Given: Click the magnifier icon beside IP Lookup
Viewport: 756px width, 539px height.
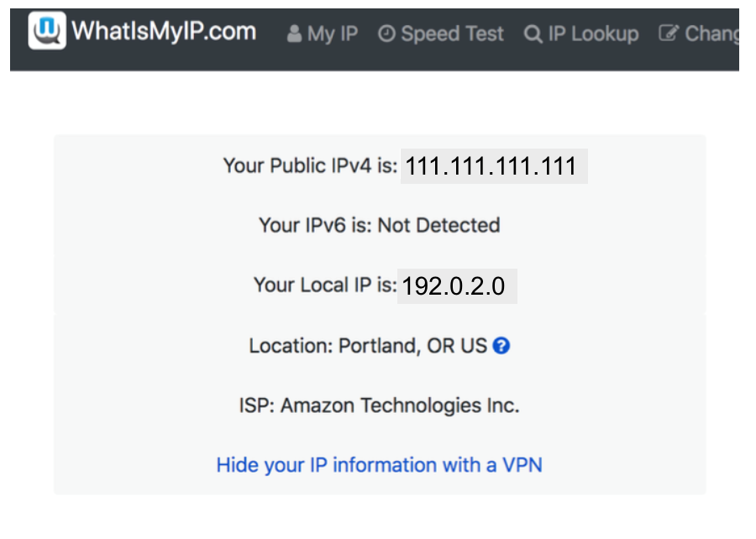Looking at the screenshot, I should point(533,34).
